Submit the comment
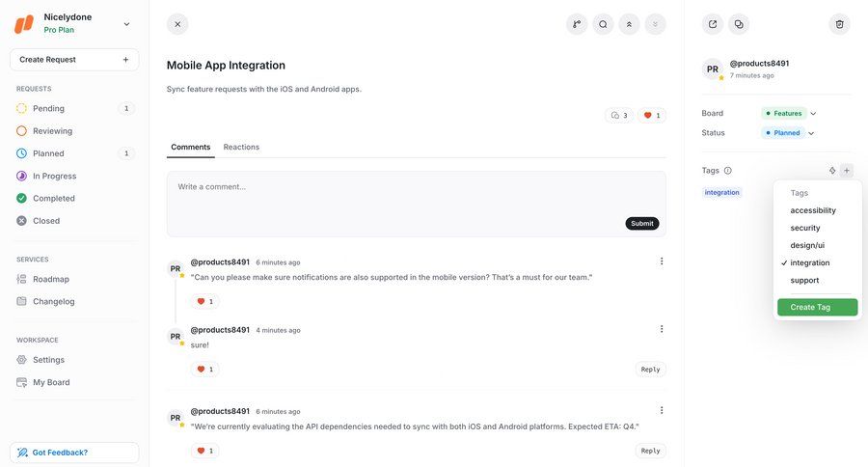 [641, 223]
